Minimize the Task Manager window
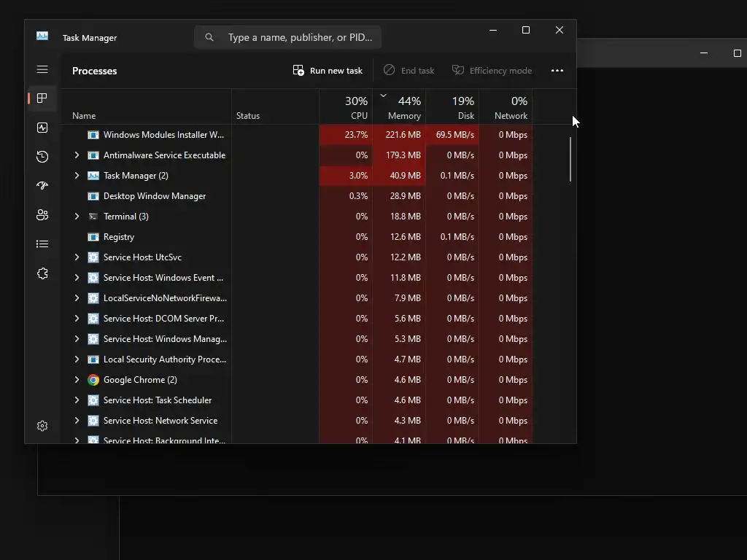The height and width of the screenshot is (560, 747). [493, 30]
